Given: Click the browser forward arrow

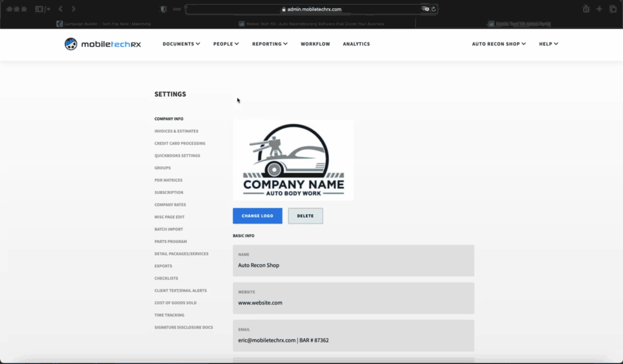Looking at the screenshot, I should pos(73,9).
